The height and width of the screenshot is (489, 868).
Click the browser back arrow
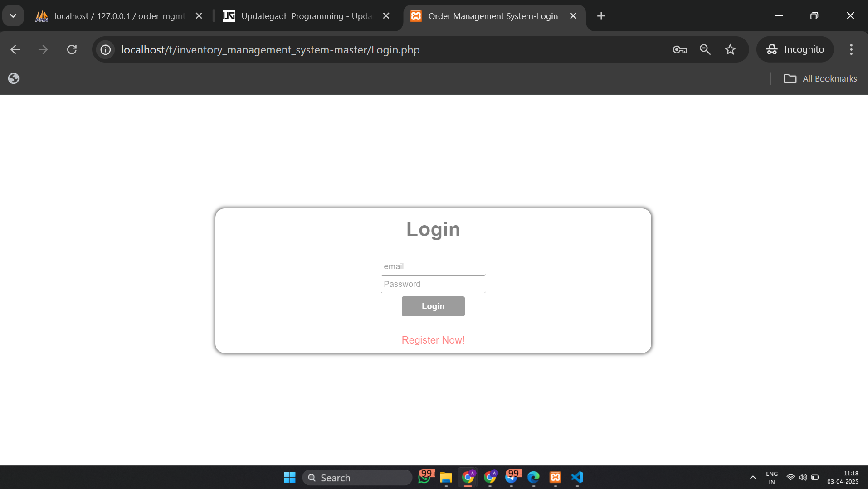(15, 49)
